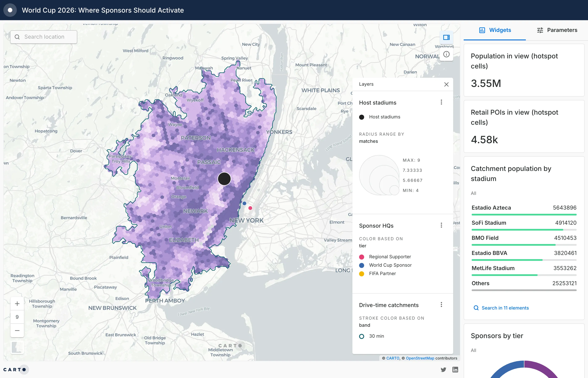588x378 pixels.
Task: Click the 30 min band legend ring
Action: 361,336
